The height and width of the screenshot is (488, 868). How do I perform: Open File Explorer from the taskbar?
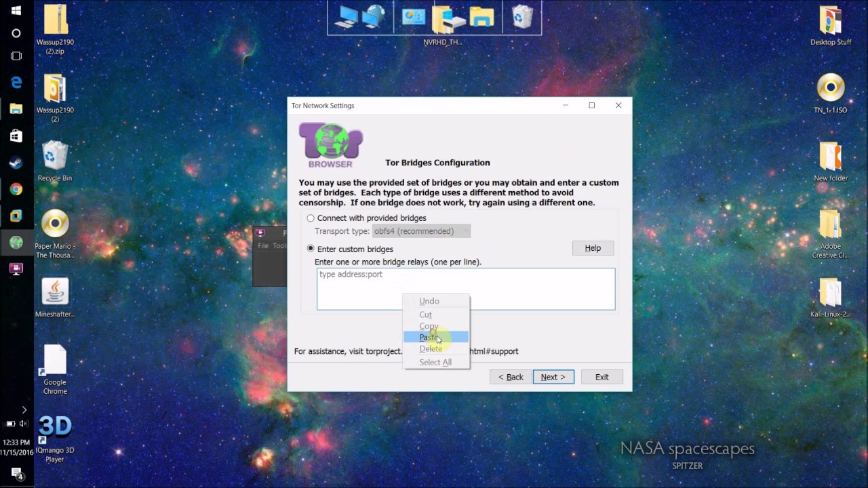coord(16,108)
